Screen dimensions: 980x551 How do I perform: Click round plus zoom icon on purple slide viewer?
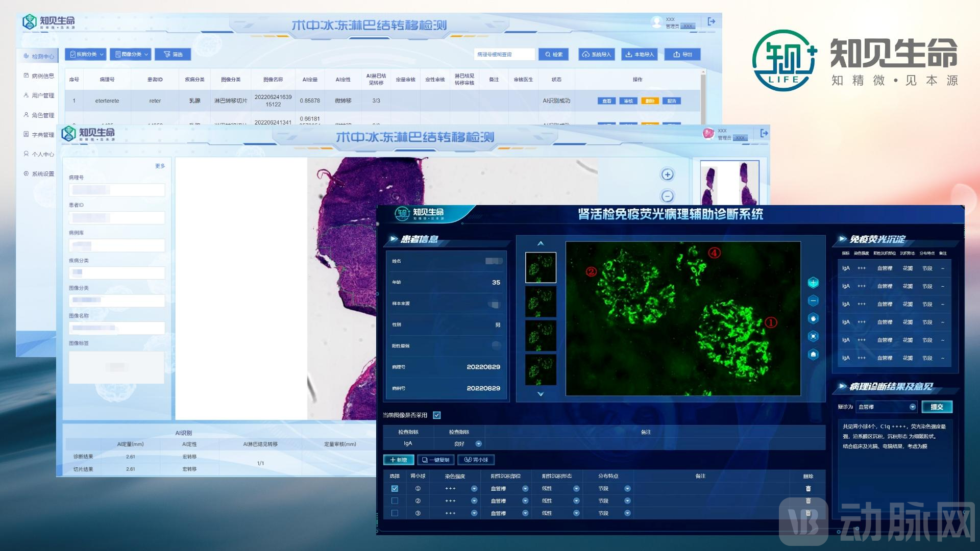[667, 174]
